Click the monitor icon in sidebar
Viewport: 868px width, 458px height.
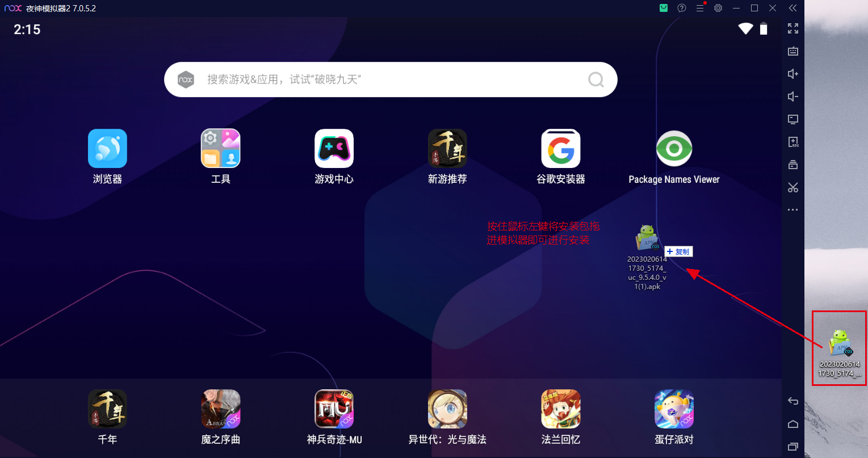click(x=793, y=119)
